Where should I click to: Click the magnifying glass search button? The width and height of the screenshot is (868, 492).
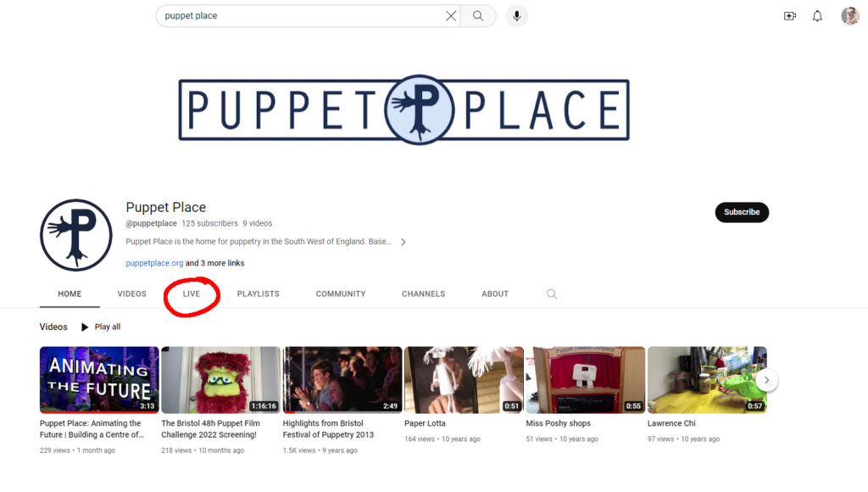(x=478, y=16)
